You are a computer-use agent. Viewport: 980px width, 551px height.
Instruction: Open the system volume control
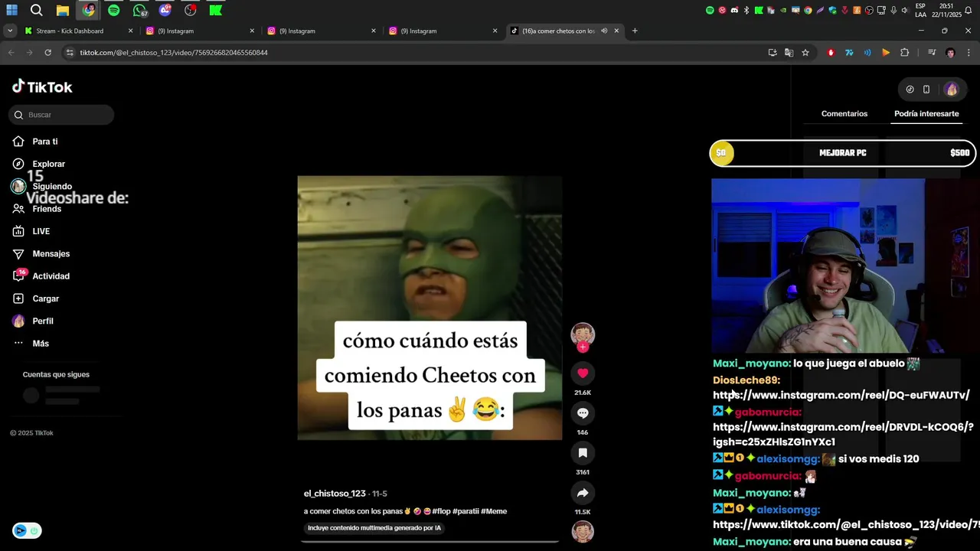pos(904,10)
